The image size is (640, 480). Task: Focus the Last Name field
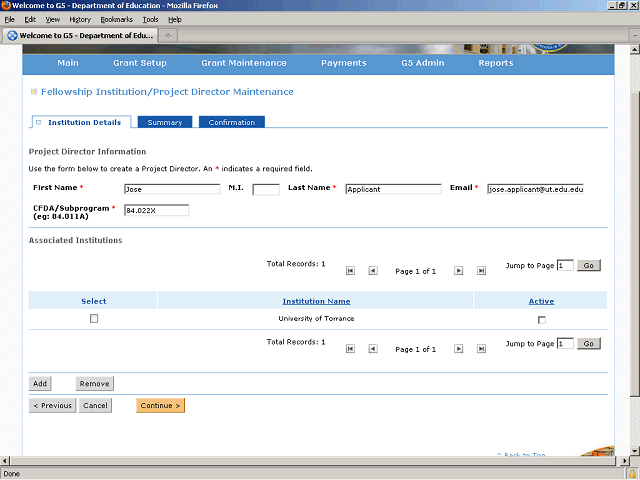[393, 189]
